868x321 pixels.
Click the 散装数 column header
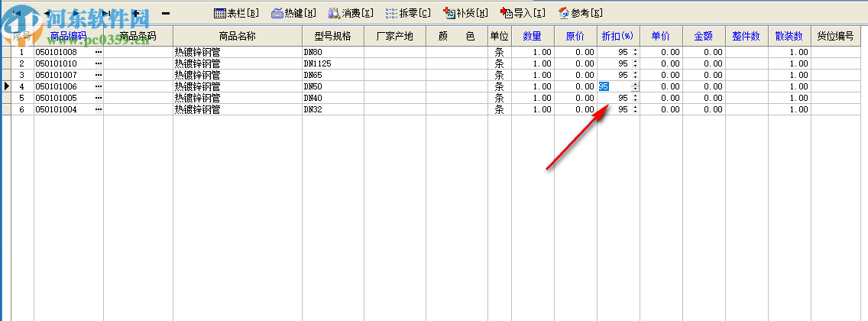(789, 37)
